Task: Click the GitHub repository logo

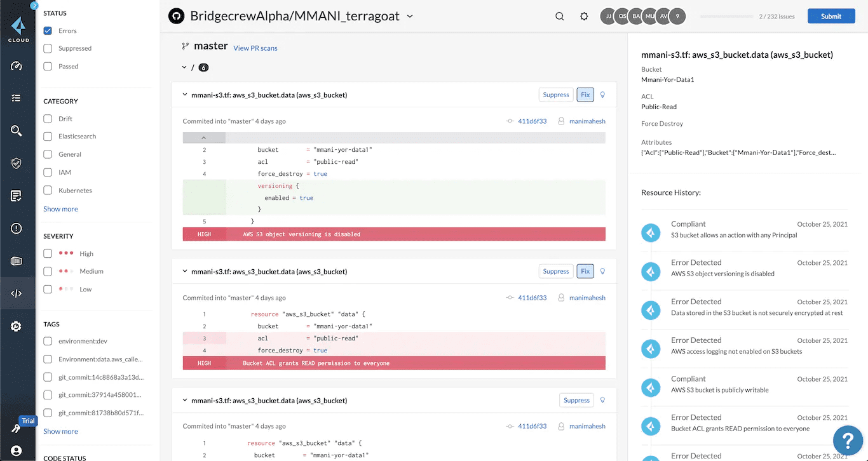Action: click(176, 16)
